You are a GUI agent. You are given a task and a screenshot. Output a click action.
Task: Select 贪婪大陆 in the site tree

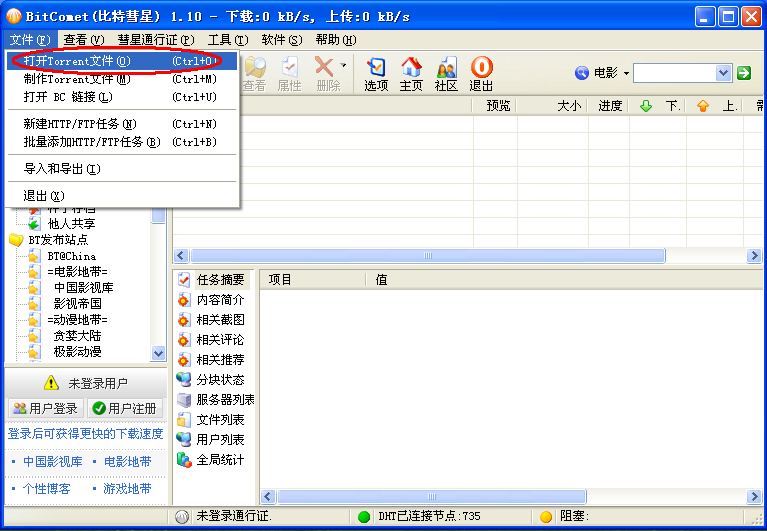coord(77,335)
